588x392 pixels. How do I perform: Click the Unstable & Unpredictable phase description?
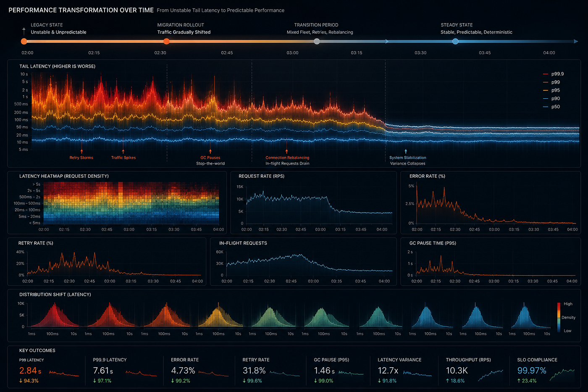[x=58, y=32]
